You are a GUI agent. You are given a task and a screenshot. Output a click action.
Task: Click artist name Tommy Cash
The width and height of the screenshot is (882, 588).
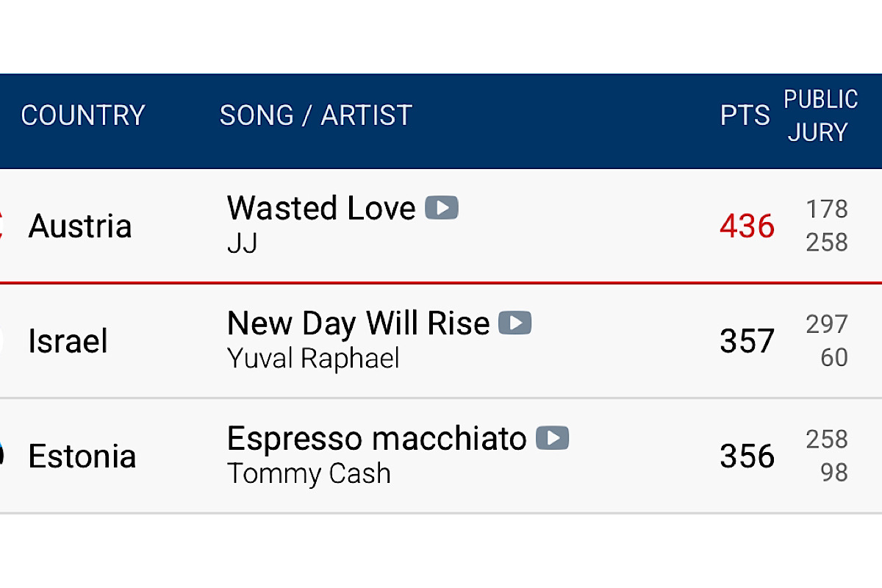(x=309, y=474)
